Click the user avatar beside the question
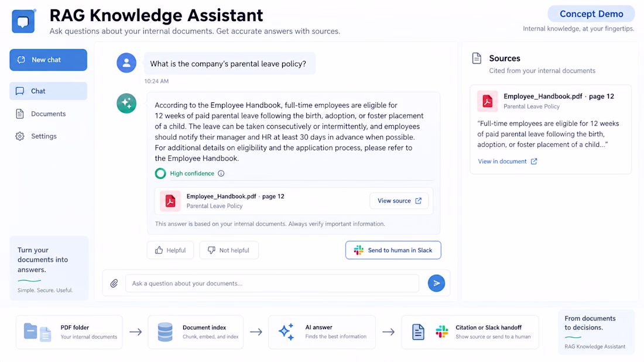 [x=126, y=63]
